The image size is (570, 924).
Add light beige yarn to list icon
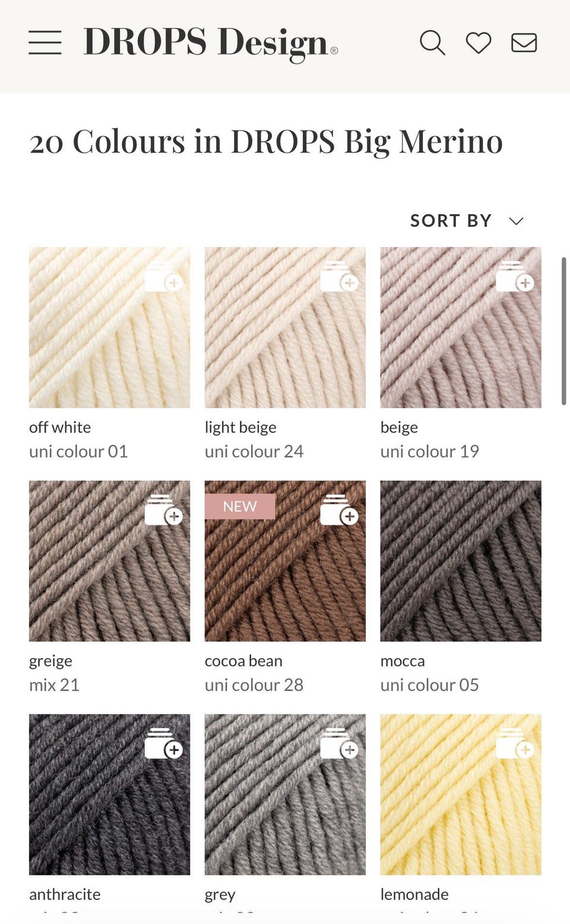click(x=340, y=277)
